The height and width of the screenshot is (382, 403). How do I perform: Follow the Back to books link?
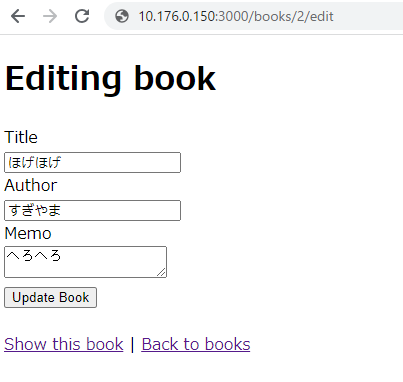(196, 344)
